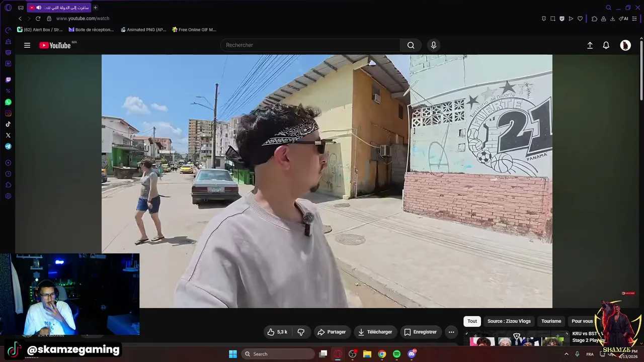Dislike the video
Image resolution: width=644 pixels, height=362 pixels.
click(301, 332)
